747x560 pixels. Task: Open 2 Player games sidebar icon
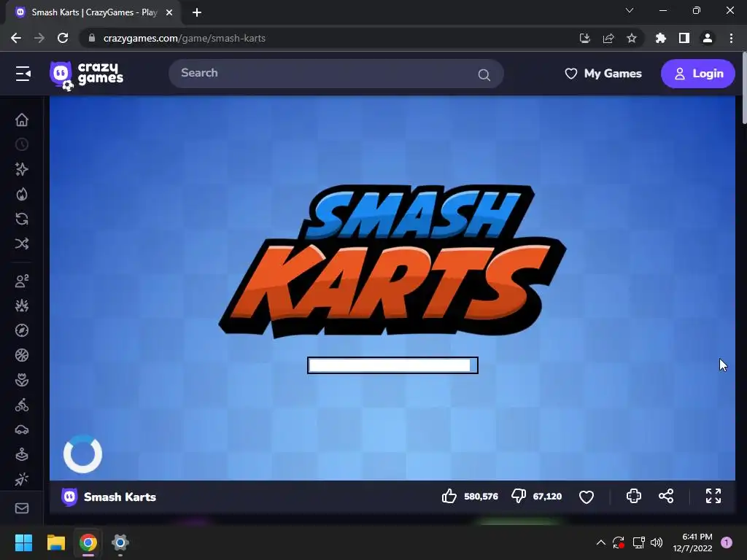coord(22,281)
